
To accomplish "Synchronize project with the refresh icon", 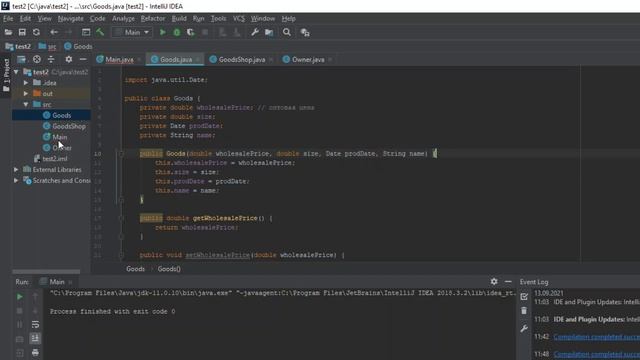I will 36,32.
